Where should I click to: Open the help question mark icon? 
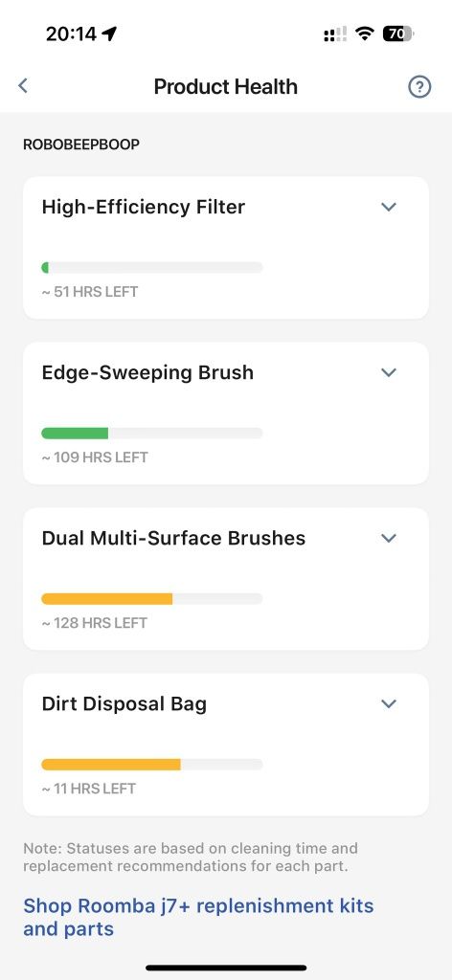tap(419, 87)
